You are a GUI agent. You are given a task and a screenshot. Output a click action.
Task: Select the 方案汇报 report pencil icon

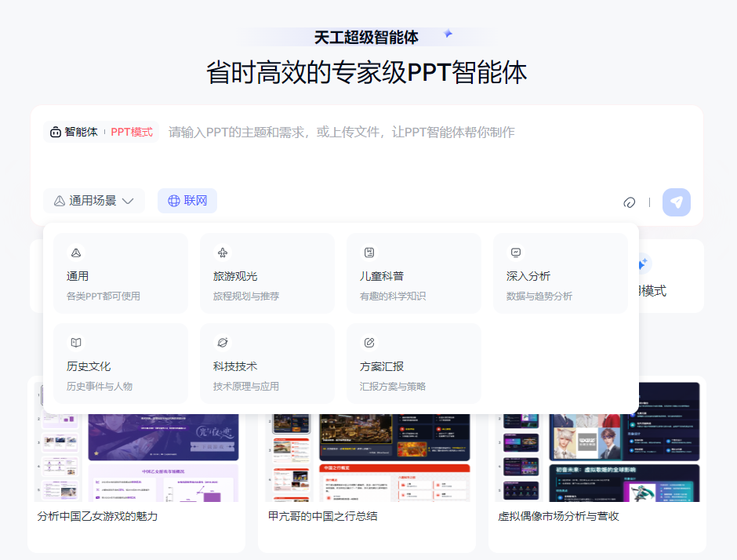[x=369, y=343]
